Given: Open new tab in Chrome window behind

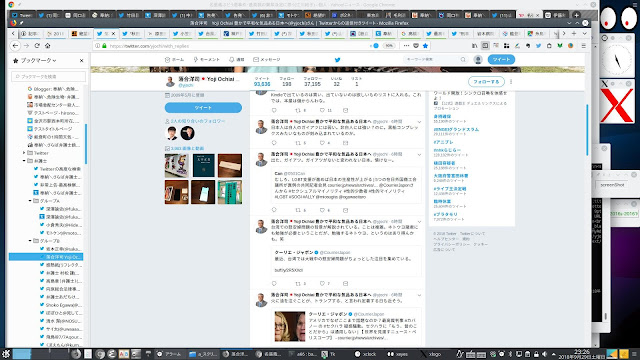Looking at the screenshot, I should 576,15.
